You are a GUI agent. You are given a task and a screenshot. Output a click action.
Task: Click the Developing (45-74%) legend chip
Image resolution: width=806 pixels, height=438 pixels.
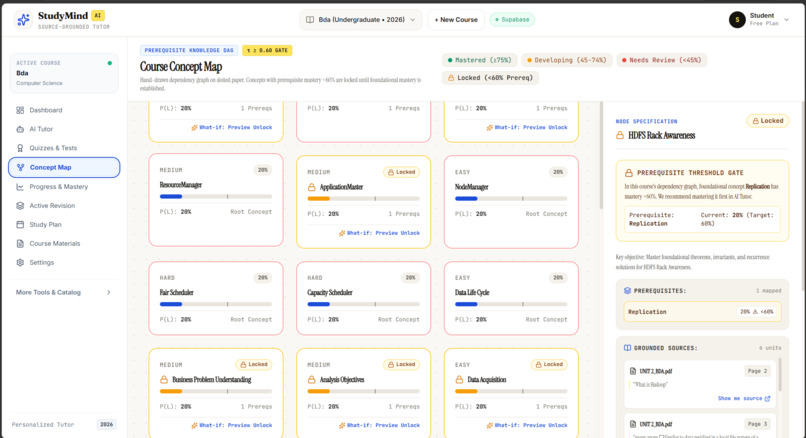click(x=566, y=60)
